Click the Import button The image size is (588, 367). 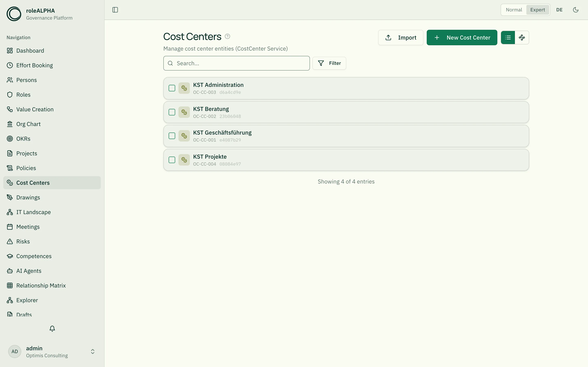401,38
